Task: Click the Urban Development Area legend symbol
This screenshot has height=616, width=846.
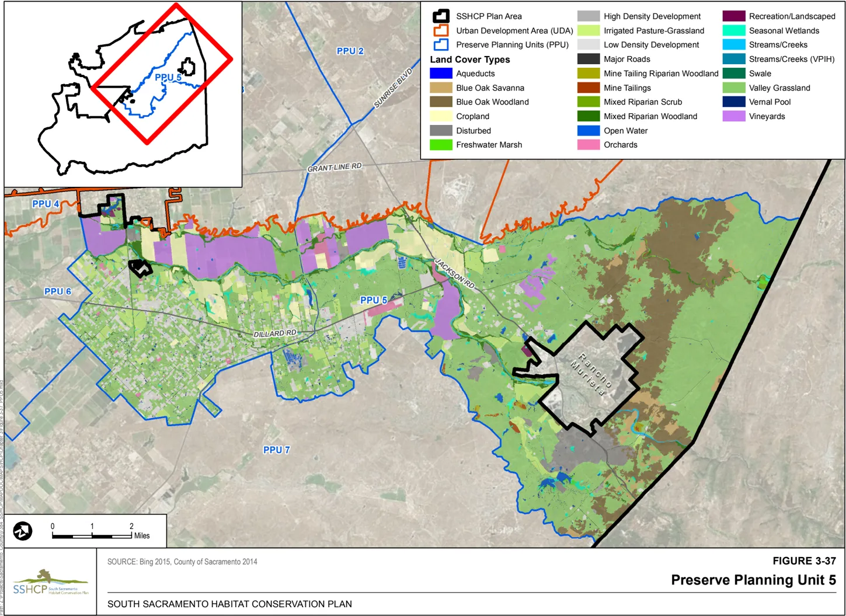Action: (x=441, y=30)
